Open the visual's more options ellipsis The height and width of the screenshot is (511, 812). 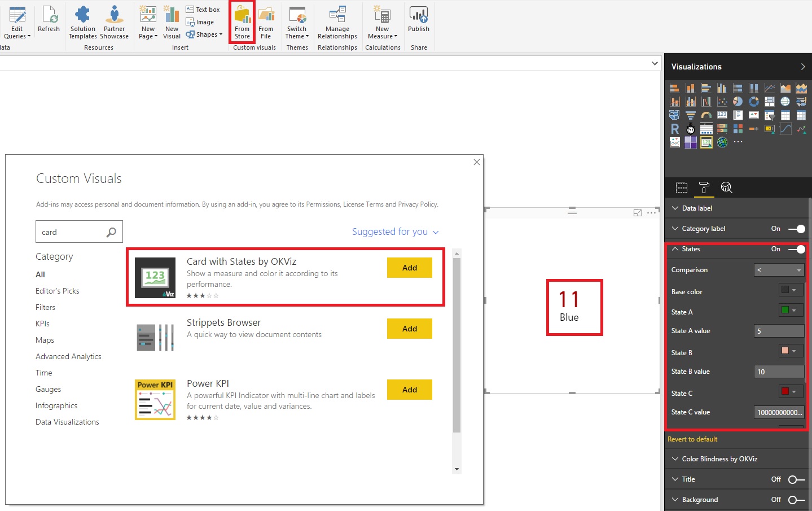pyautogui.click(x=651, y=213)
